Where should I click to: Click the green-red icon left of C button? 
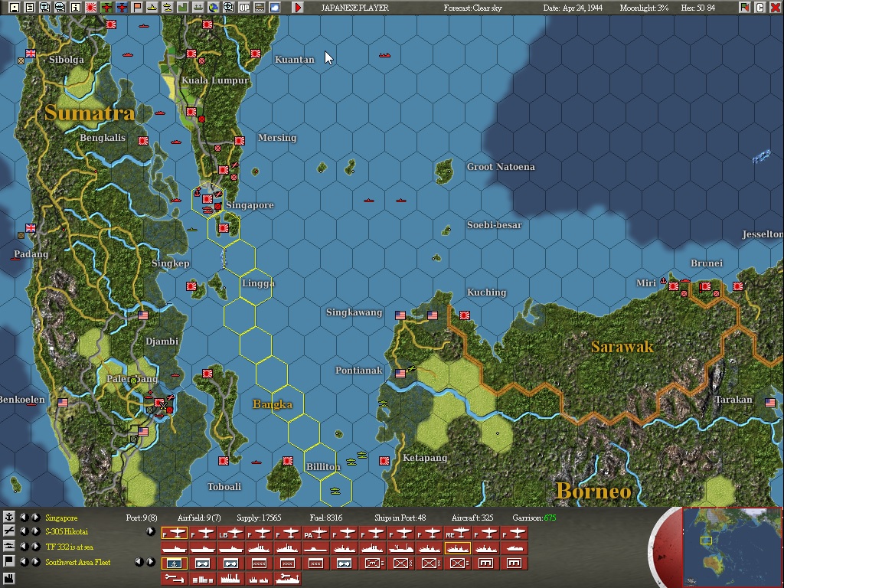(x=745, y=8)
